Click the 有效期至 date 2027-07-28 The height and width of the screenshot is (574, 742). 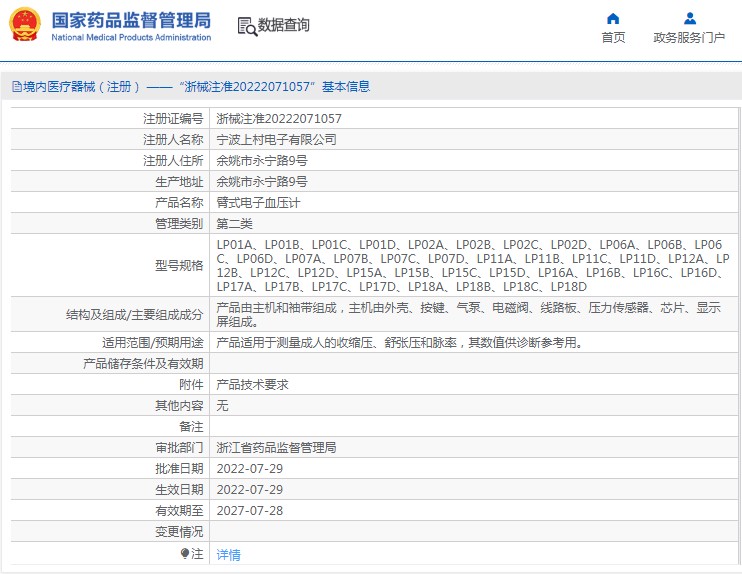click(x=250, y=510)
